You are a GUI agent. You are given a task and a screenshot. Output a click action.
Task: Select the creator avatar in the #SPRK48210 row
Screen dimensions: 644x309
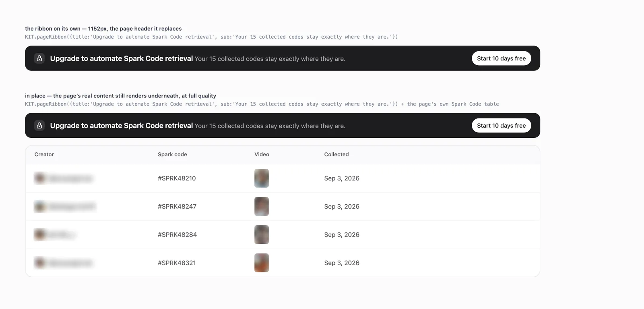tap(40, 178)
